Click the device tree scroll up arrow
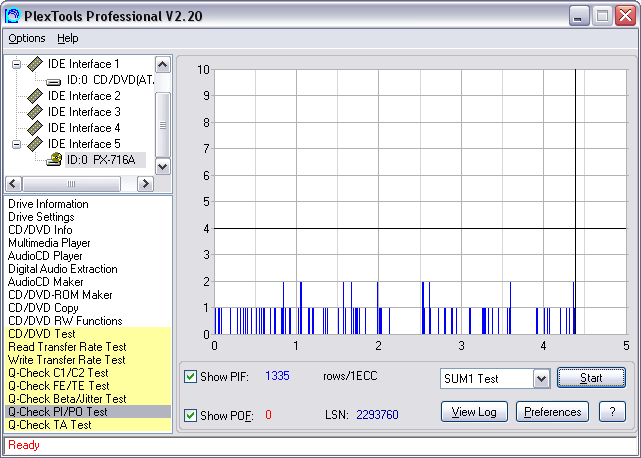This screenshot has width=641, height=458. [163, 65]
